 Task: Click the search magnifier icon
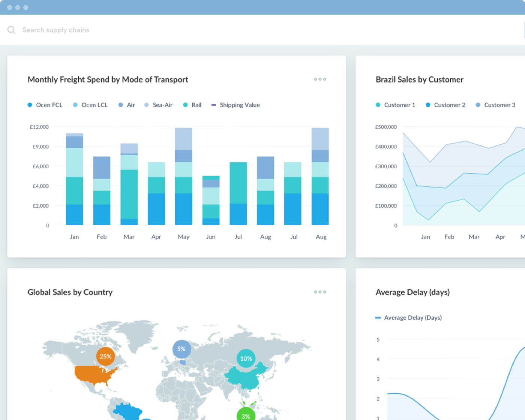tap(11, 30)
